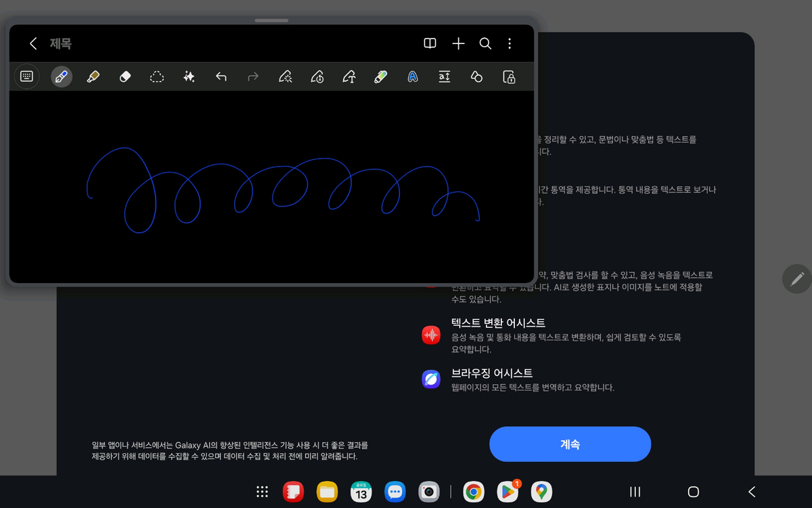The height and width of the screenshot is (508, 812).
Task: Open the Shapes recognition tool
Action: coord(476,77)
